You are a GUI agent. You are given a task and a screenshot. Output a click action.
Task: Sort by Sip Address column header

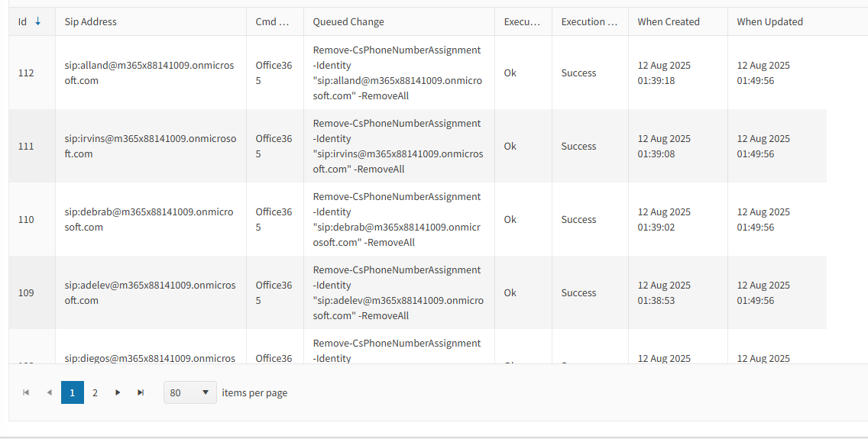(91, 21)
